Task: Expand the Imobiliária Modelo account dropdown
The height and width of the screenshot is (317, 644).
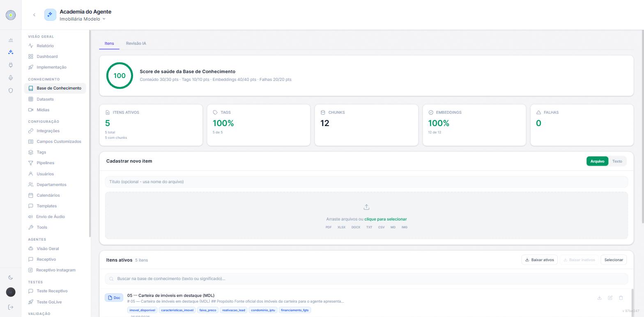Action: click(x=83, y=19)
